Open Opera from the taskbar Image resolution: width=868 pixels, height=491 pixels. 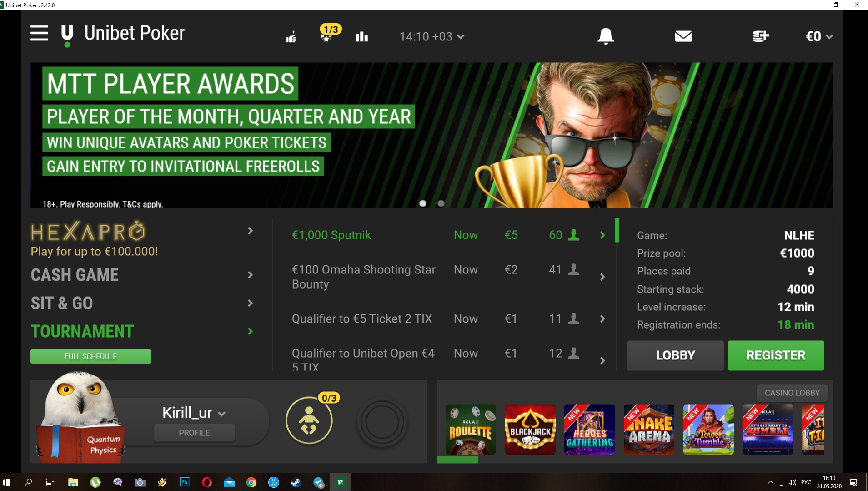coord(206,482)
